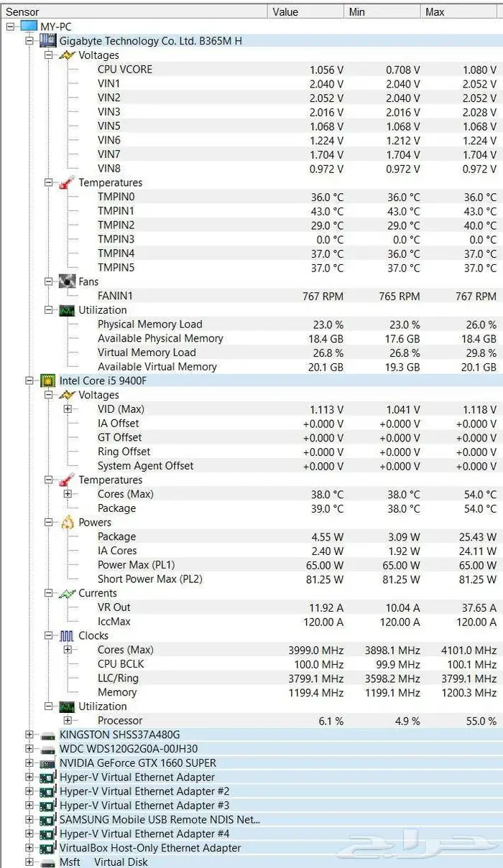This screenshot has height=868, width=503.
Task: Collapse the Gigabyte Technology B365M H node
Action: (29, 41)
